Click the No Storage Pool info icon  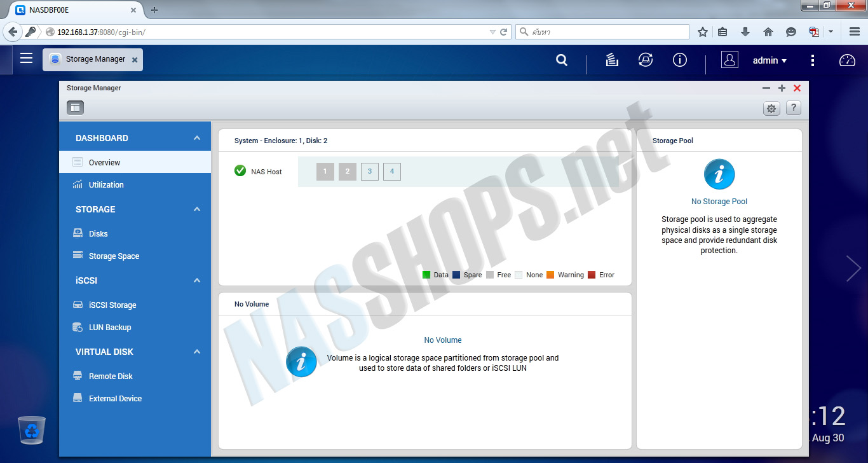[719, 174]
